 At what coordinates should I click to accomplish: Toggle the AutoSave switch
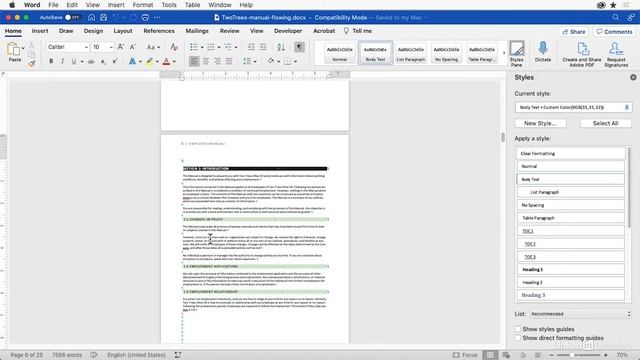pos(72,18)
